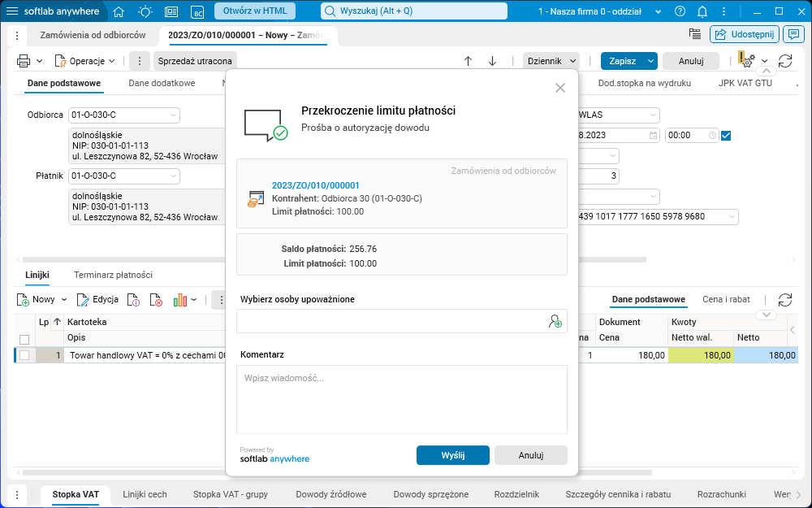Click the Wybierz osoby upoważnione field
The image size is (812, 508).
tap(401, 321)
